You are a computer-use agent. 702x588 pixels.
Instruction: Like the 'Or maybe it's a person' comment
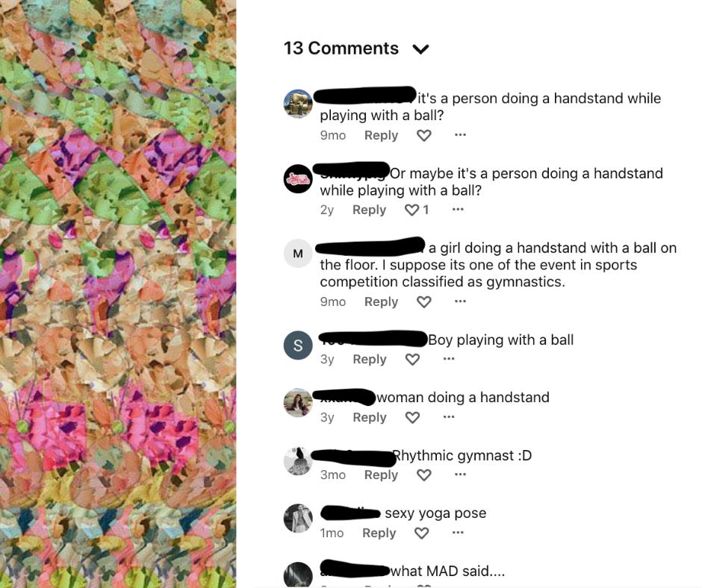412,210
